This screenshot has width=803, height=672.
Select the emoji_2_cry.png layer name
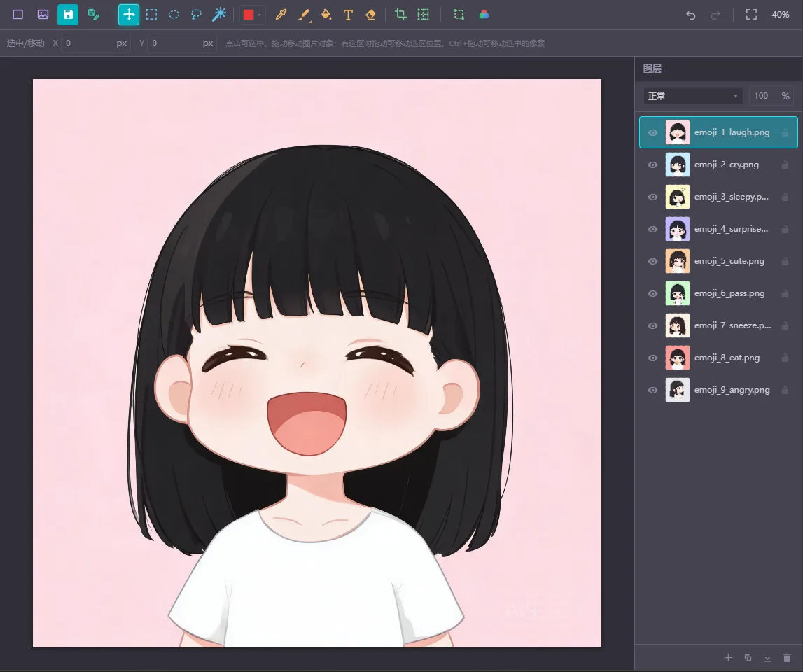[726, 164]
